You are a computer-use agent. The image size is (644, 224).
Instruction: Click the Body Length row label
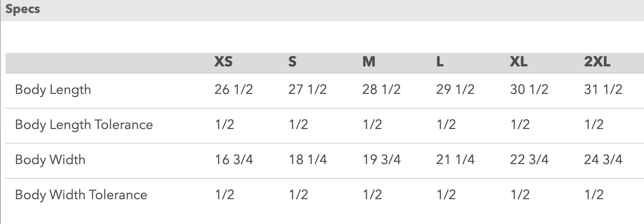[x=53, y=90]
